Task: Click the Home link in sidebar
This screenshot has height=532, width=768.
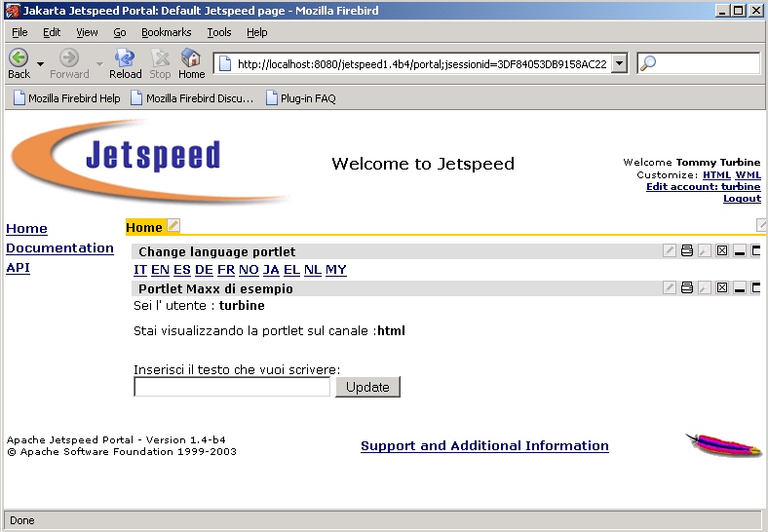Action: point(26,228)
